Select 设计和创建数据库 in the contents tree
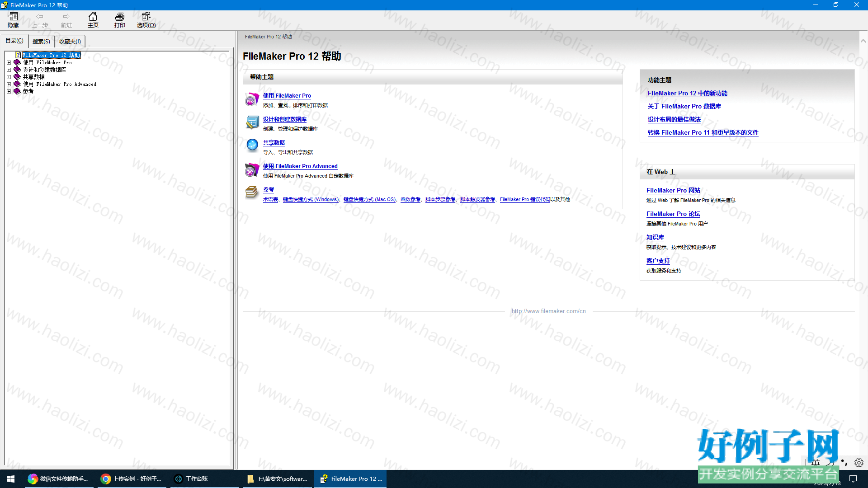868x488 pixels. (x=44, y=70)
